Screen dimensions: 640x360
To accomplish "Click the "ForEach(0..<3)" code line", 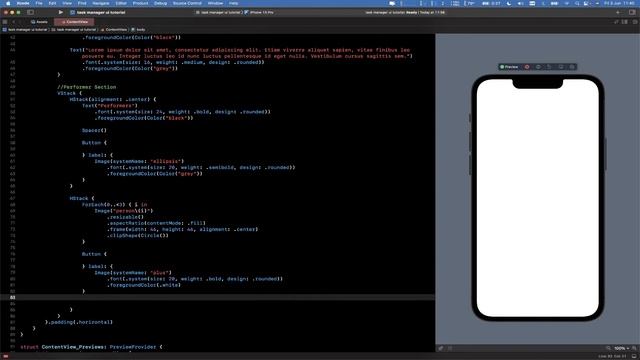I will (114, 204).
